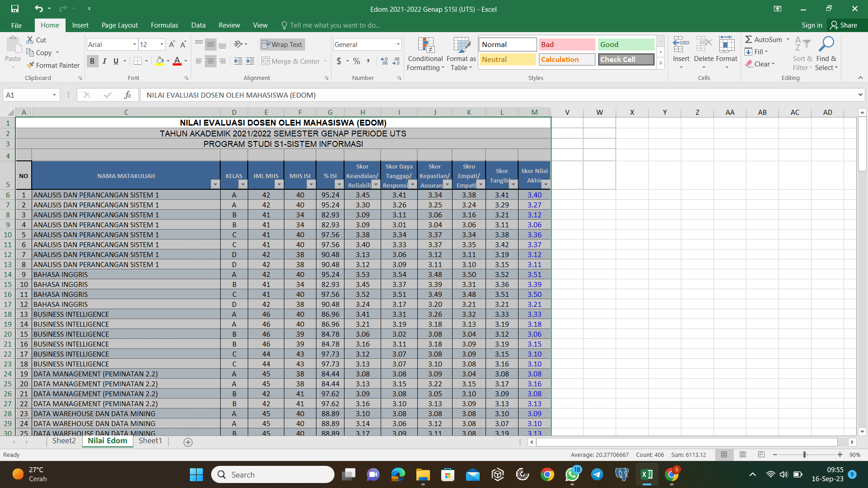Open the Data tab
Screen dimensions: 868x488
198,25
